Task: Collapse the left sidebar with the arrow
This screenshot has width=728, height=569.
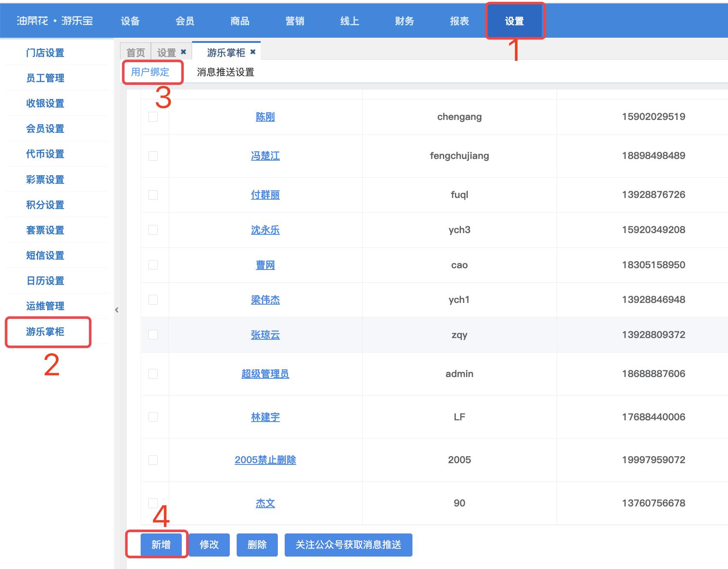Action: tap(117, 310)
